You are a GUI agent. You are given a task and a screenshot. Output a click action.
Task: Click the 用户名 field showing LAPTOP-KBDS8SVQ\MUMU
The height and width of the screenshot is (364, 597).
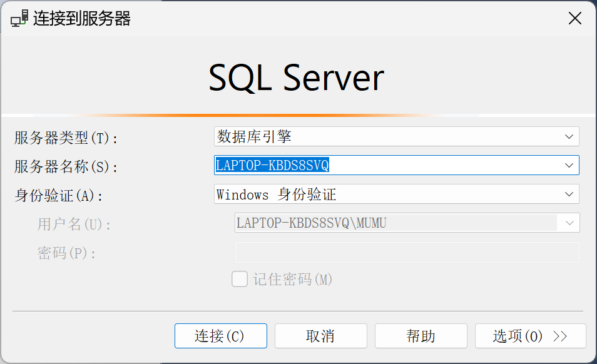click(395, 223)
